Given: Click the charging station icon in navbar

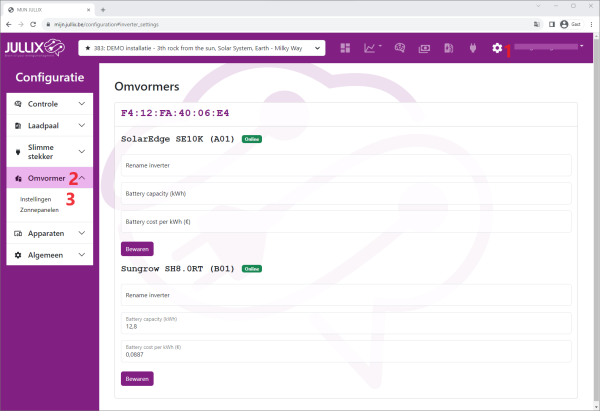Looking at the screenshot, I should [448, 48].
